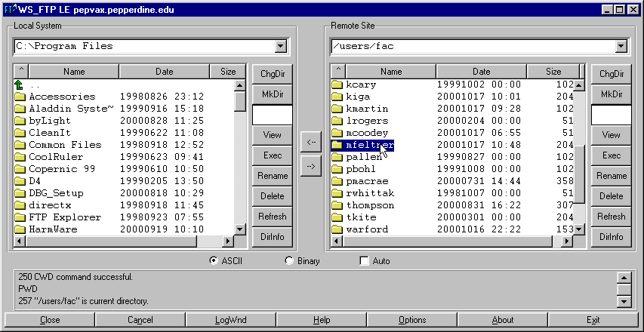Click the local Exec button
The image size is (644, 332).
pyautogui.click(x=273, y=155)
